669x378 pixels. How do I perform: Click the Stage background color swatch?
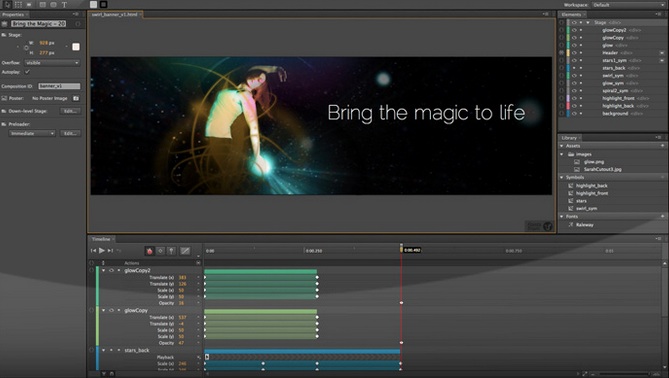76,47
